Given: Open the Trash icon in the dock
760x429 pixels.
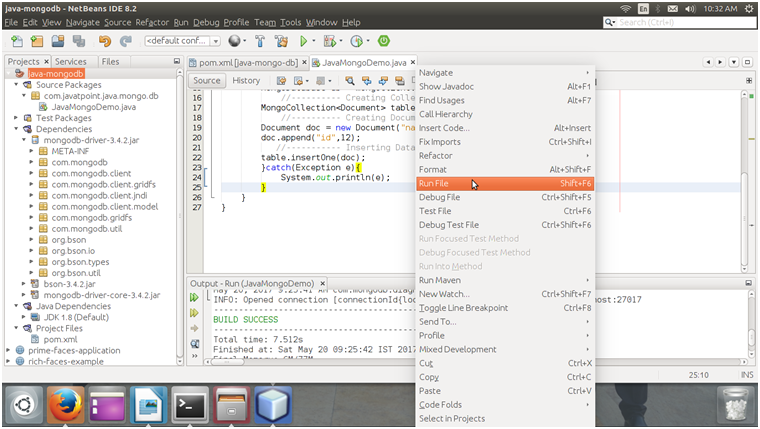Looking at the screenshot, I should click(x=735, y=405).
